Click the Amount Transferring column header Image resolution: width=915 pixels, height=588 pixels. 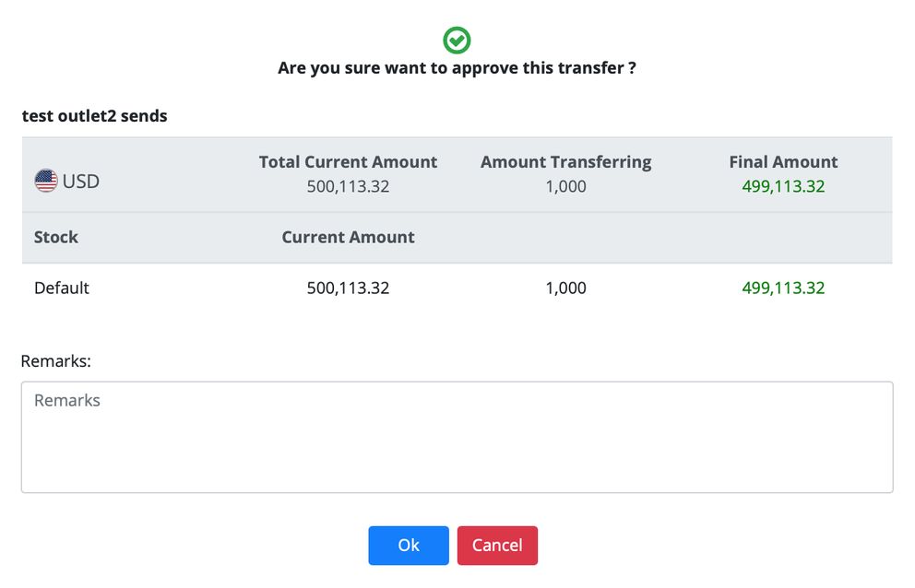pyautogui.click(x=565, y=161)
